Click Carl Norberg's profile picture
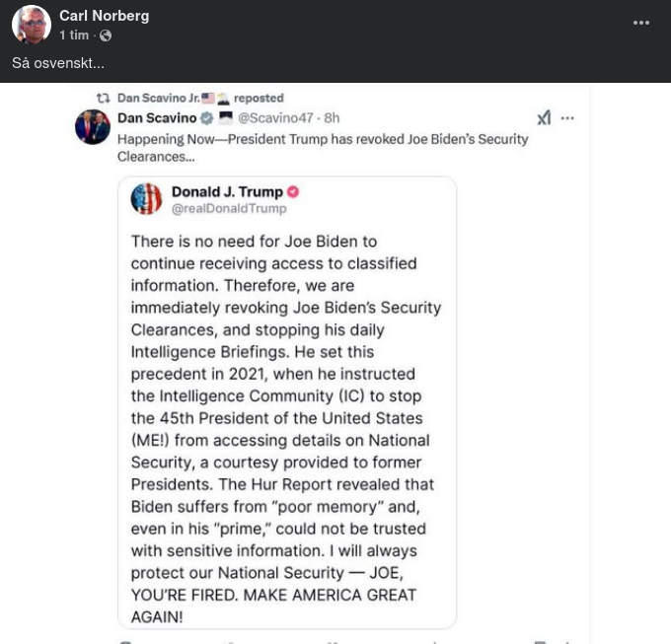Screen dimensions: 671x644 point(31,25)
